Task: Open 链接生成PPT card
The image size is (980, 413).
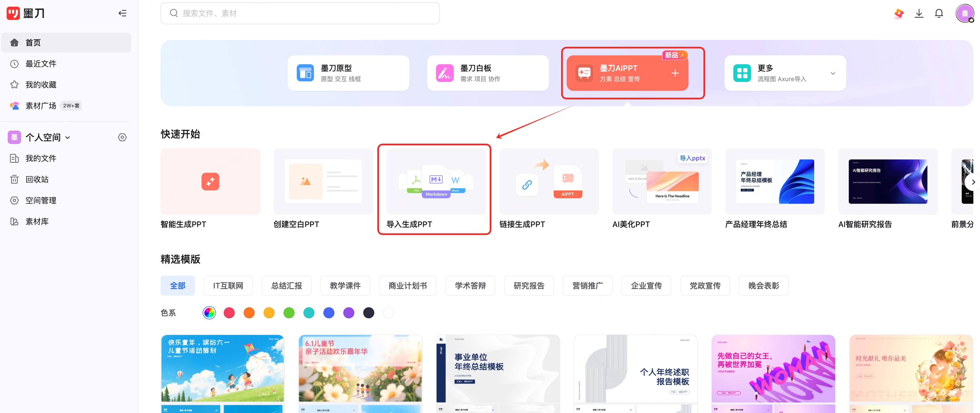Action: pos(549,189)
